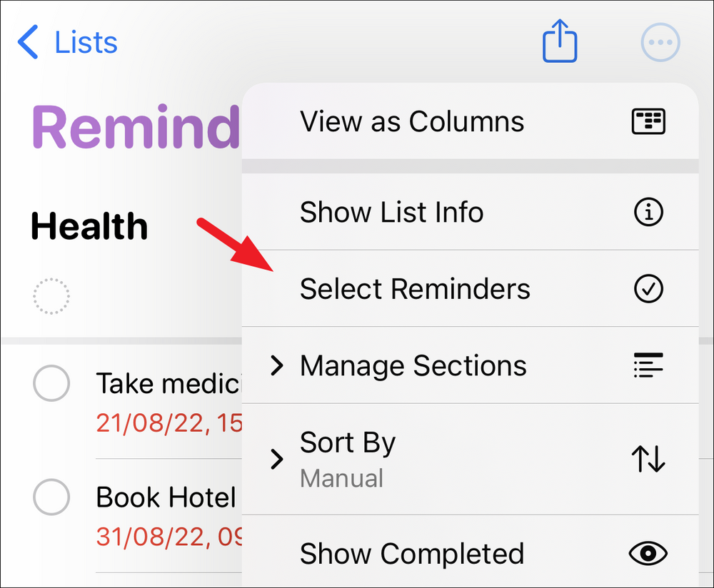Expand the Manage Sections submenu

click(277, 365)
